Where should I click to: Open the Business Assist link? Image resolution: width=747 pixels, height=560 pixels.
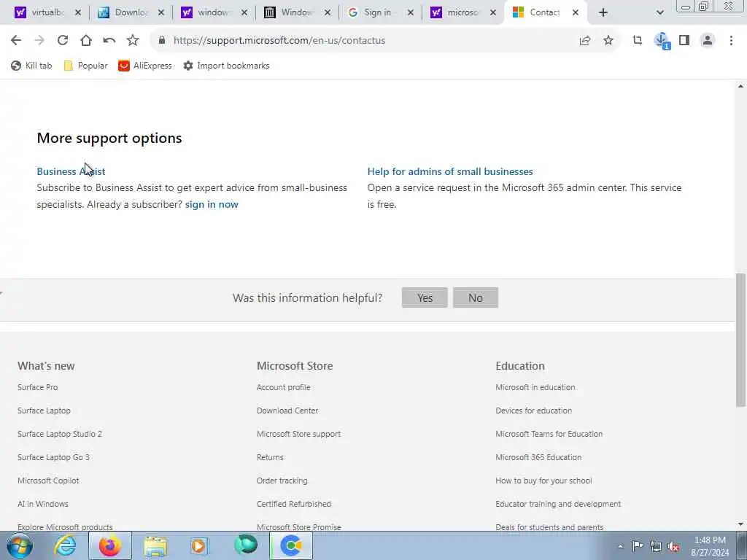coord(71,171)
